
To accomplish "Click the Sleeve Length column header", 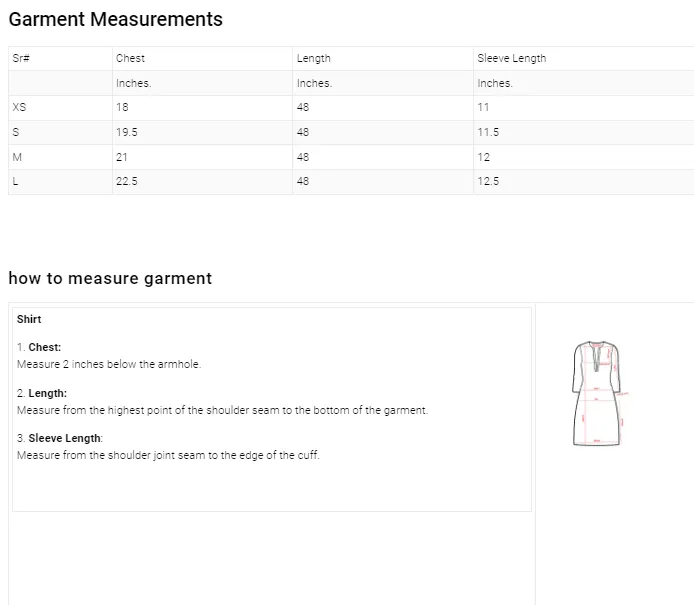I will [x=511, y=58].
